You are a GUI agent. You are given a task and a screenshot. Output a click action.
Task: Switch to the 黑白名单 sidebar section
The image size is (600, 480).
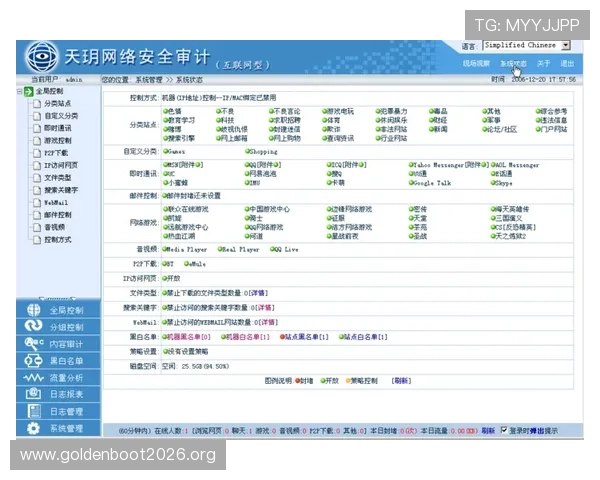pyautogui.click(x=58, y=361)
